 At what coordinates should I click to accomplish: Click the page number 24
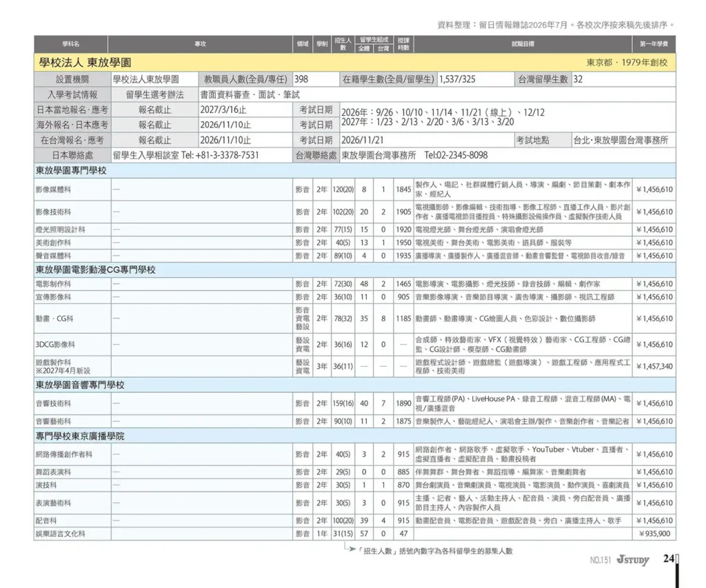pyautogui.click(x=668, y=559)
